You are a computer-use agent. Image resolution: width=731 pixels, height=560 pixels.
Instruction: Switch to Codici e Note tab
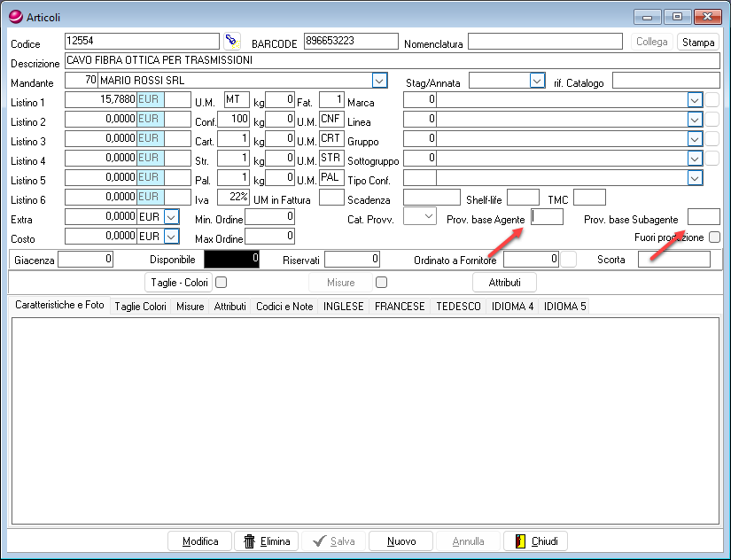284,307
